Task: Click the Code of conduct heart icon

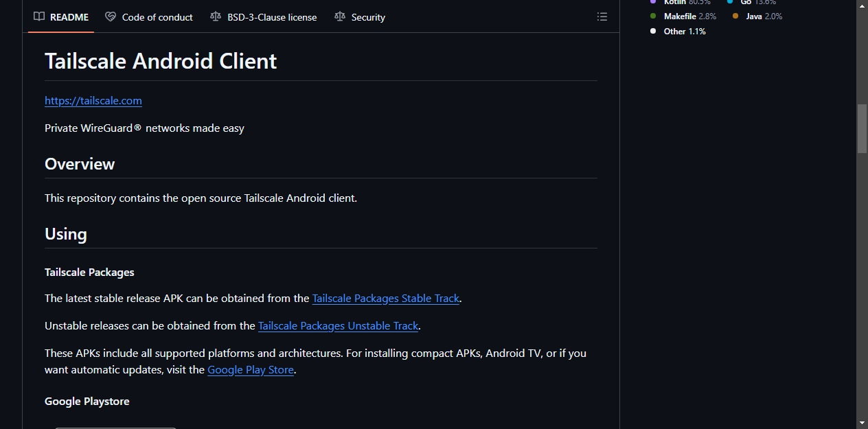Action: (x=111, y=17)
